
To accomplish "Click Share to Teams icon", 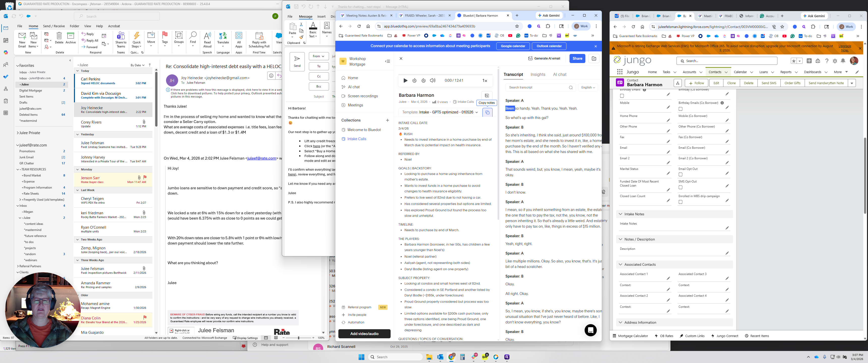I will (121, 36).
